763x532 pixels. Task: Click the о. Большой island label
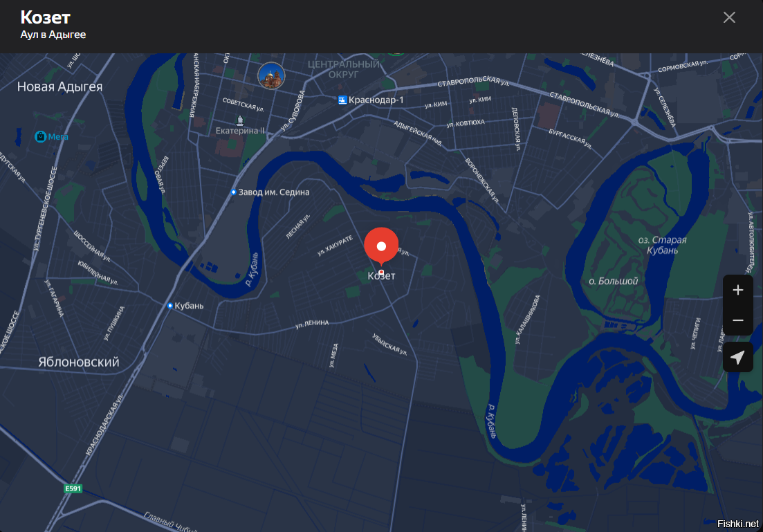click(x=613, y=282)
